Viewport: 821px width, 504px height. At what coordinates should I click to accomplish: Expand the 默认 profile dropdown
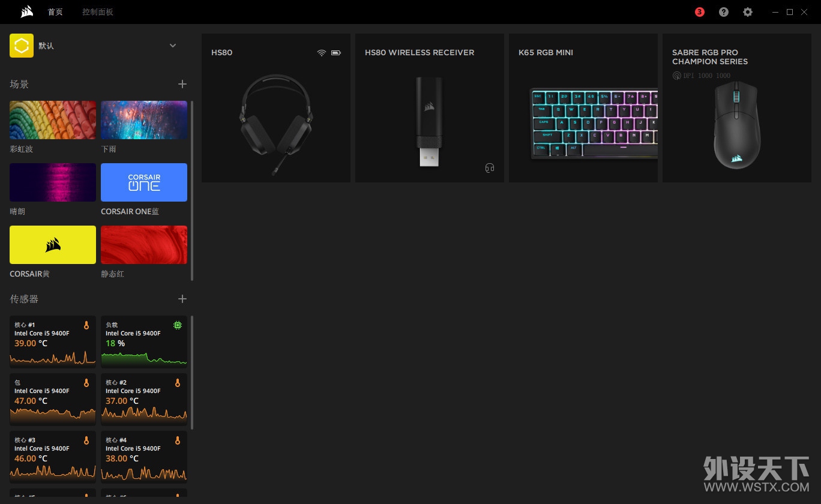coord(173,46)
